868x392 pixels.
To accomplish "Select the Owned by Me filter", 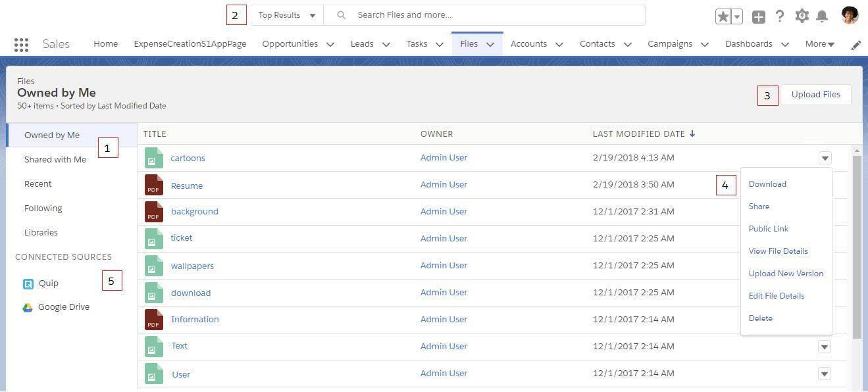I will [x=52, y=135].
